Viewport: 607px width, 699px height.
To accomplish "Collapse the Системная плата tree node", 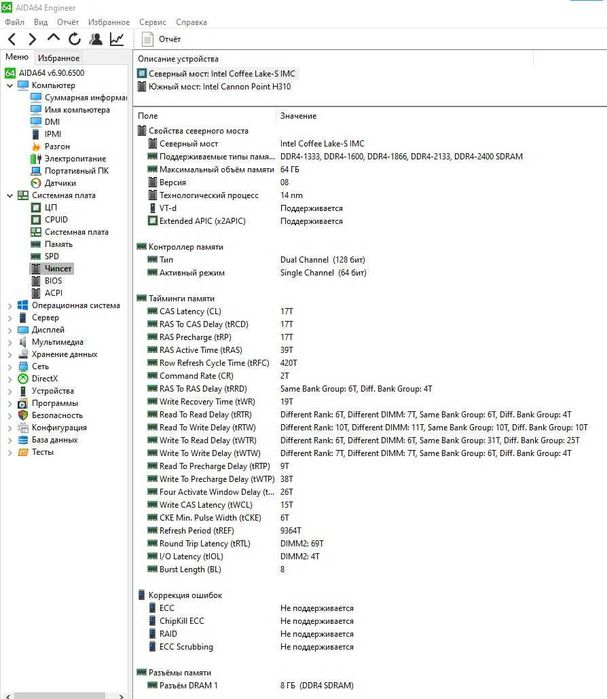I will click(x=10, y=195).
